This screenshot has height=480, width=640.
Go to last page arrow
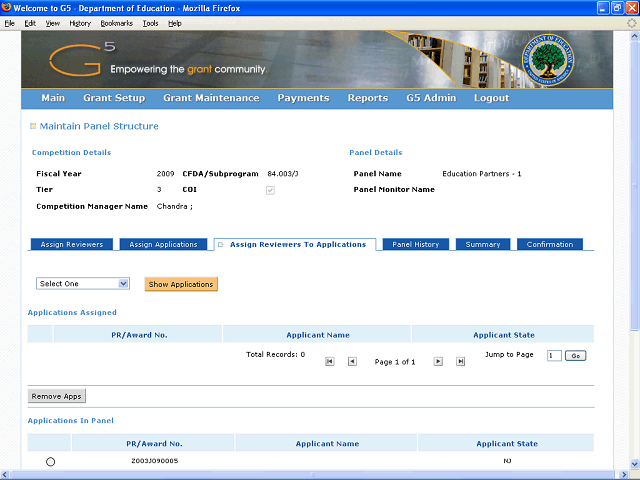tap(460, 361)
